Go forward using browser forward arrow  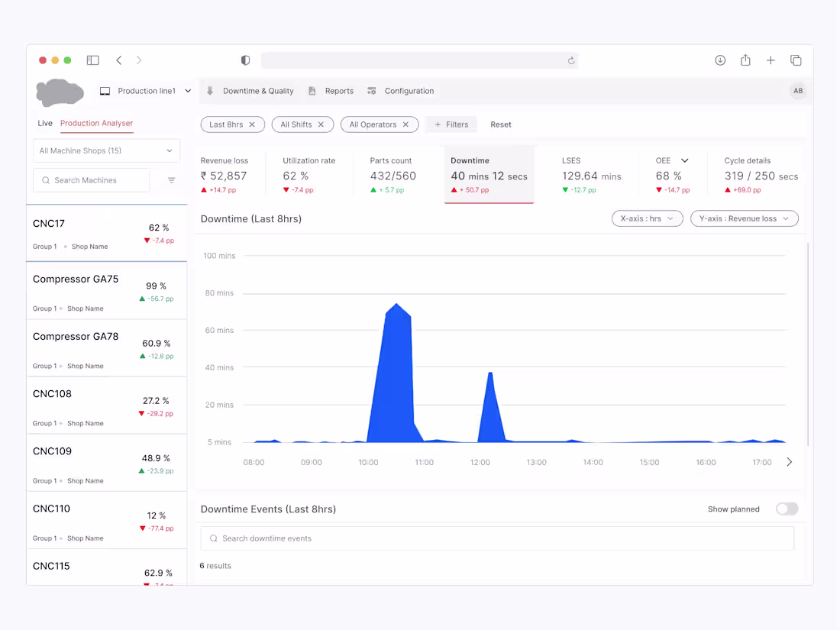[x=139, y=60]
